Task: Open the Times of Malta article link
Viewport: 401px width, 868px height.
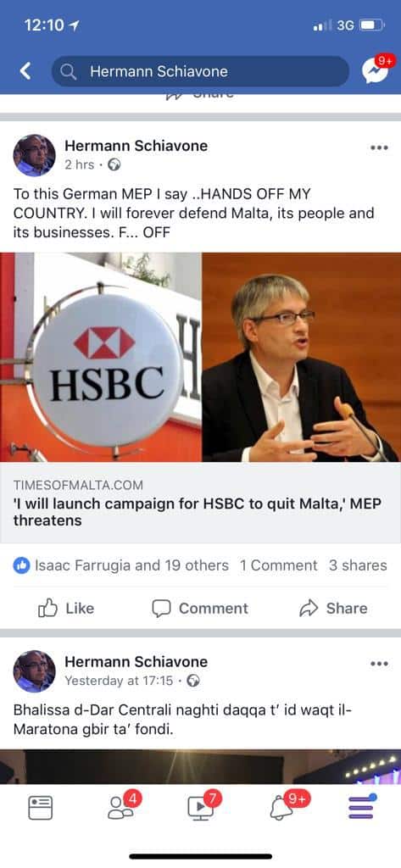Action: [x=200, y=503]
